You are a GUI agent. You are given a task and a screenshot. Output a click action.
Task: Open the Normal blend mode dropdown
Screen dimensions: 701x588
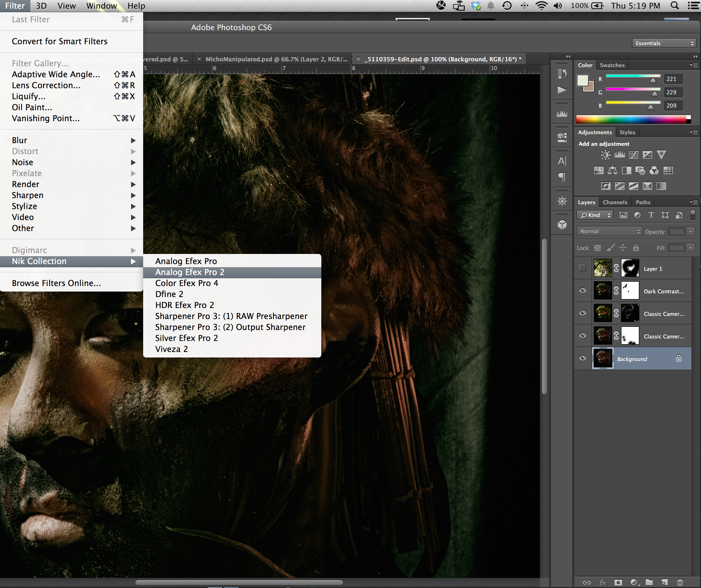pos(609,231)
